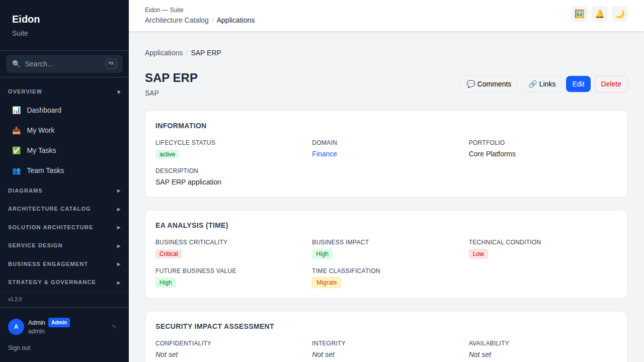Image resolution: width=644 pixels, height=362 pixels.
Task: Toggle dark mode moon icon
Action: tap(620, 14)
